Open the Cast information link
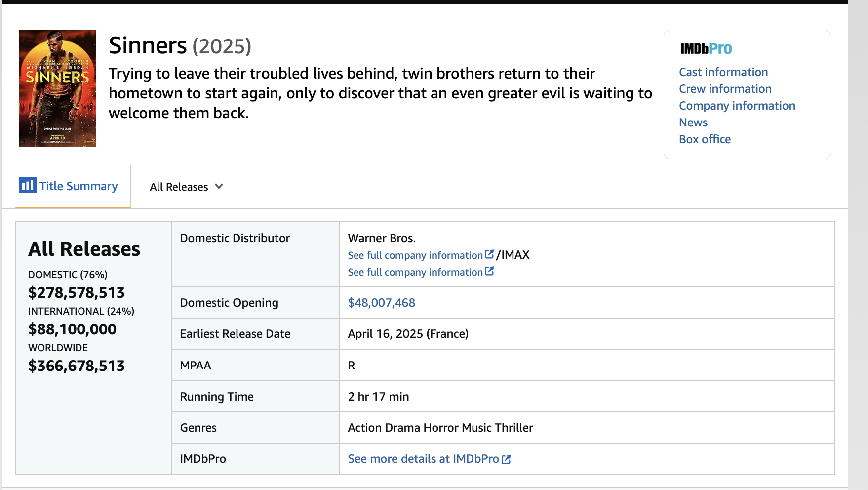 (x=723, y=72)
